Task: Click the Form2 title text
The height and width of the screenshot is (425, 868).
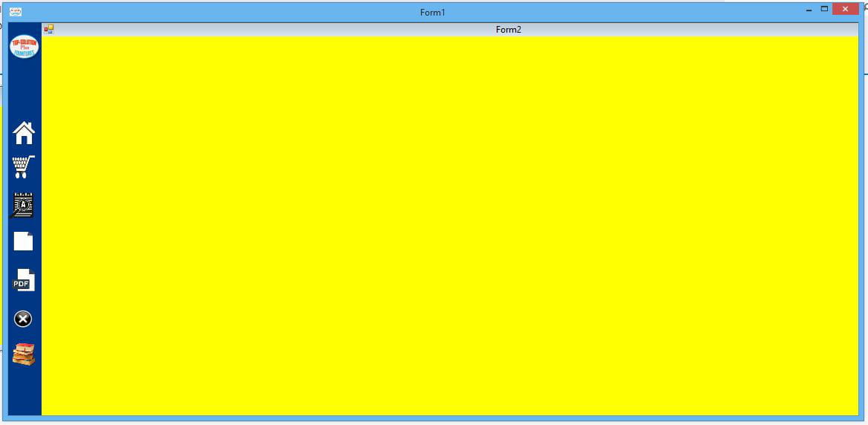Action: click(509, 30)
